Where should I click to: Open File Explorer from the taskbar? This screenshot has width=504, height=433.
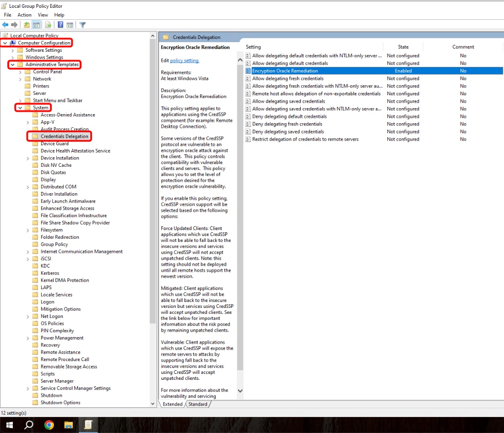(68, 425)
